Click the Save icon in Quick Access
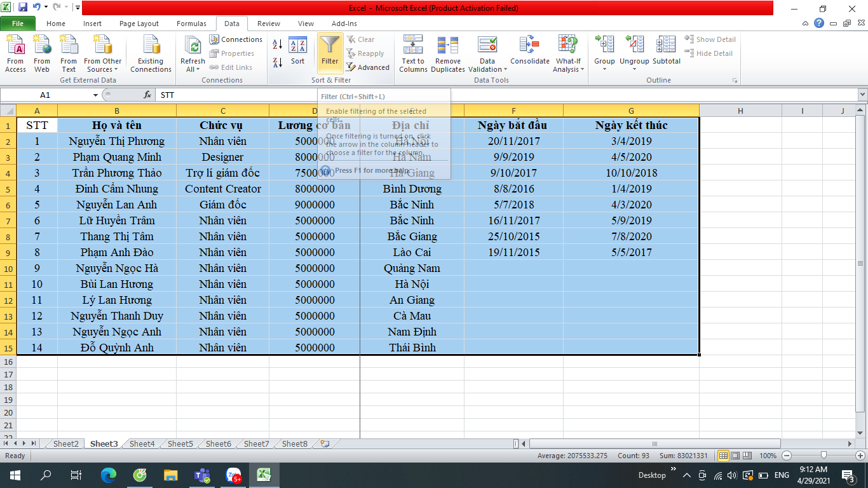The image size is (868, 488). 23,8
